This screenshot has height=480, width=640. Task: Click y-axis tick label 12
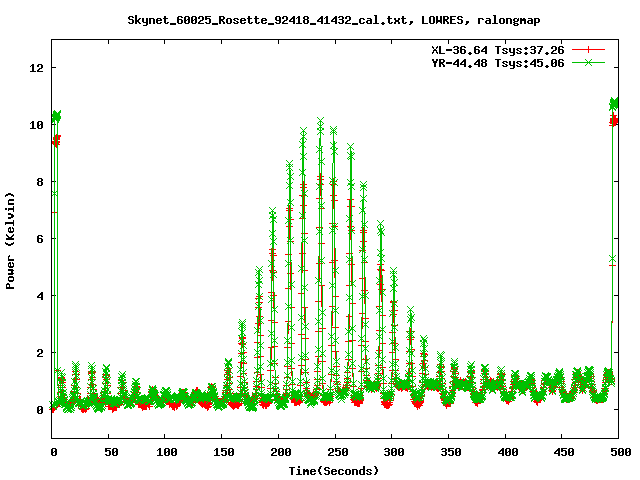click(x=36, y=68)
